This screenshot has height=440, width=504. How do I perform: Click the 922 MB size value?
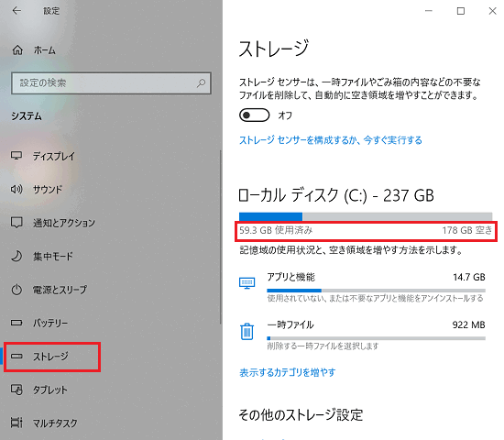[468, 324]
